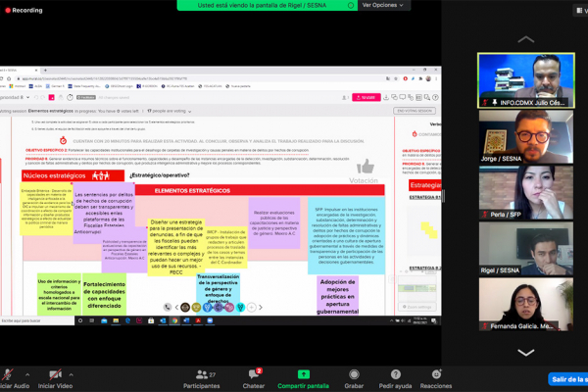Click the Mural undo arrow
Screen dimensions: 588x392
click(36, 98)
